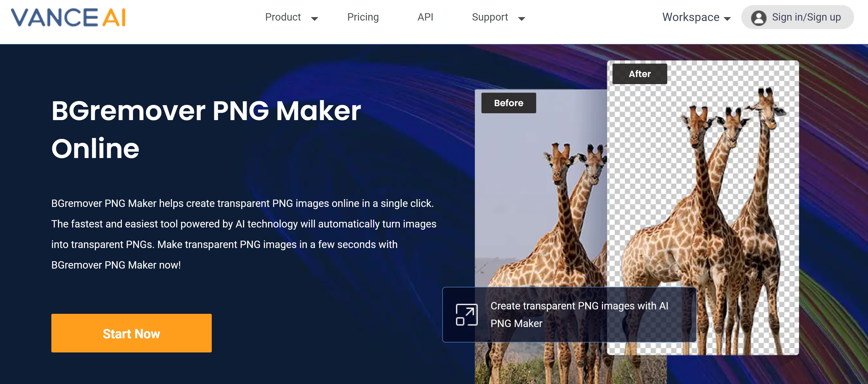Expand the Workspace dropdown arrow
Viewport: 868px width, 384px height.
coord(727,19)
